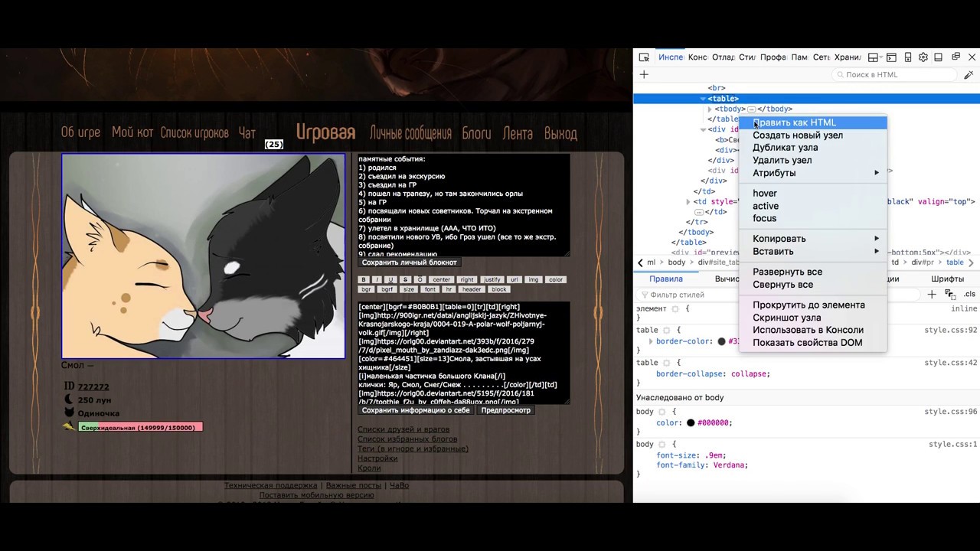Toggle focus pseudo-class in context menu

point(765,218)
